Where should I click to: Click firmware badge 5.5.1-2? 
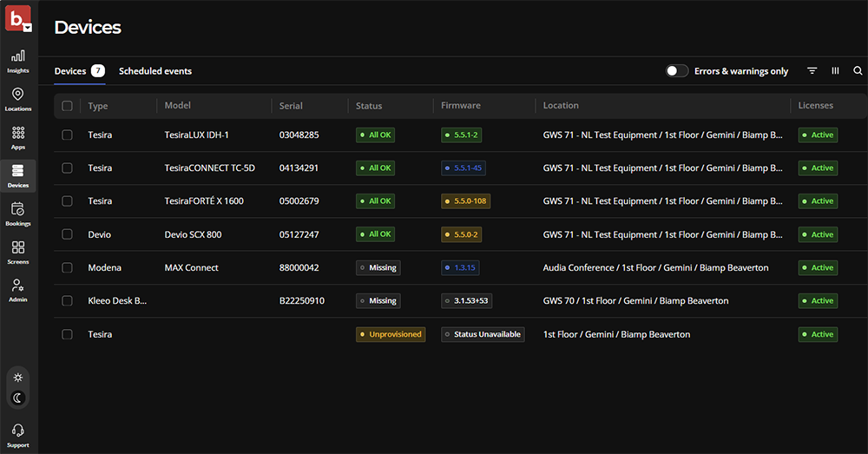pos(461,135)
